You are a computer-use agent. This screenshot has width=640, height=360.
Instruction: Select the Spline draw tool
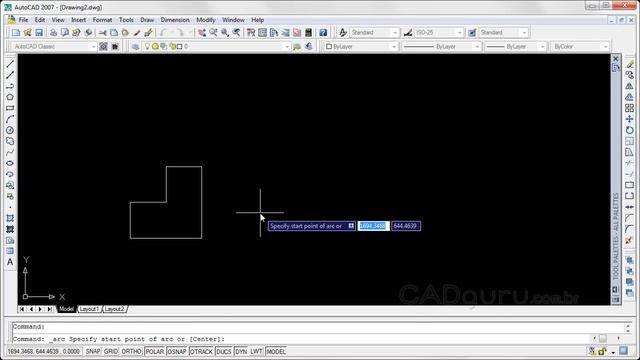tap(10, 152)
